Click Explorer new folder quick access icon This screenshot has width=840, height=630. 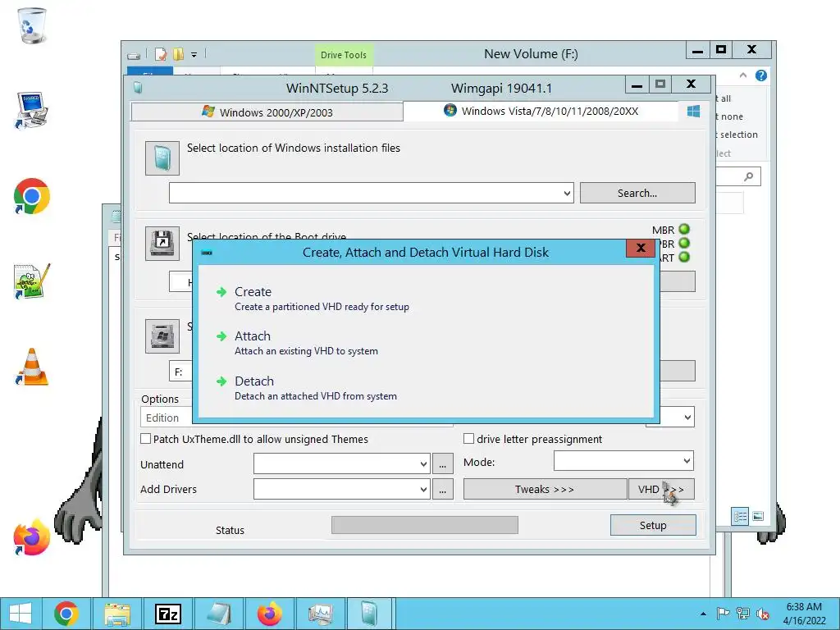178,54
